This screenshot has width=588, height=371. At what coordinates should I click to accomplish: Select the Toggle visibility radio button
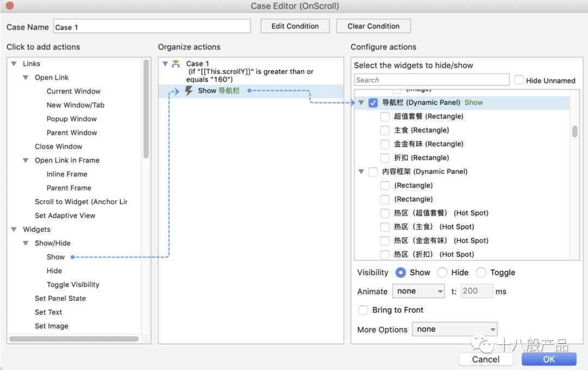coord(481,273)
